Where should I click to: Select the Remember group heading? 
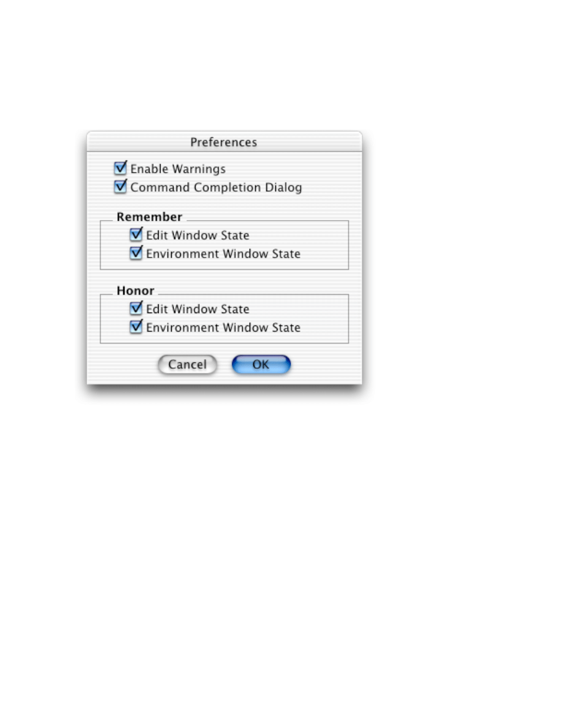(149, 217)
